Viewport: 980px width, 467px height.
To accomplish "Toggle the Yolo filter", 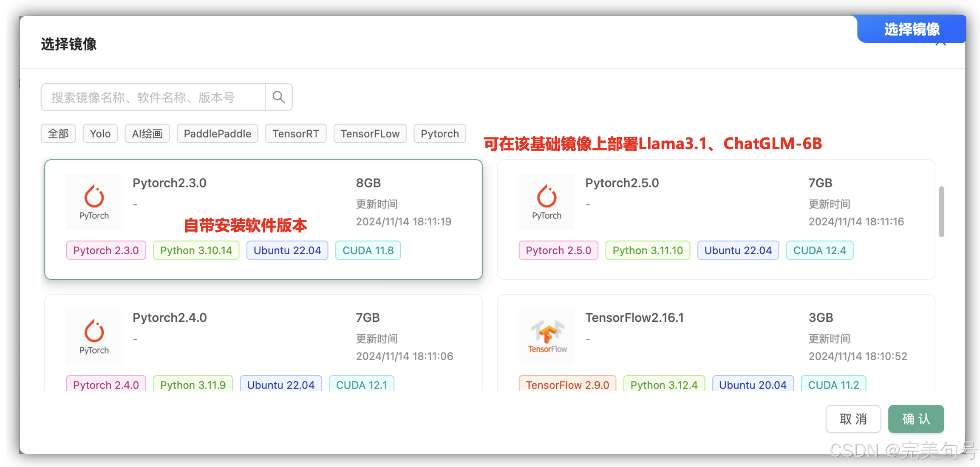I will [100, 133].
